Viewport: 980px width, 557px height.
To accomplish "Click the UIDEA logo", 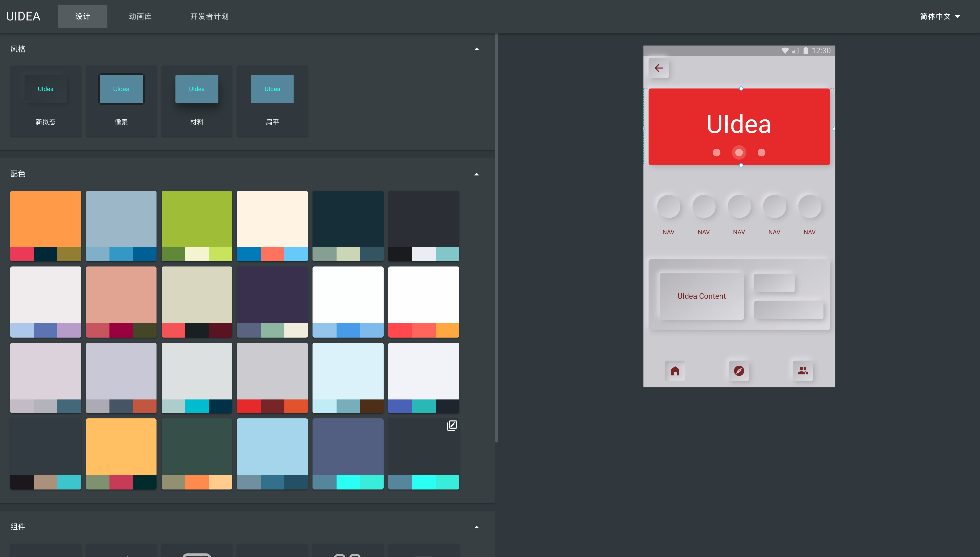I will pyautogui.click(x=23, y=16).
